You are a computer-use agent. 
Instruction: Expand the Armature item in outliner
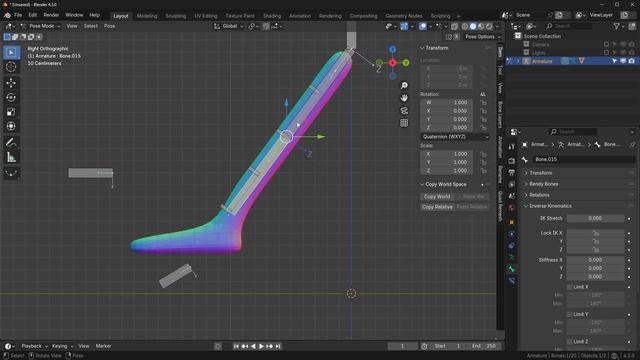click(518, 61)
